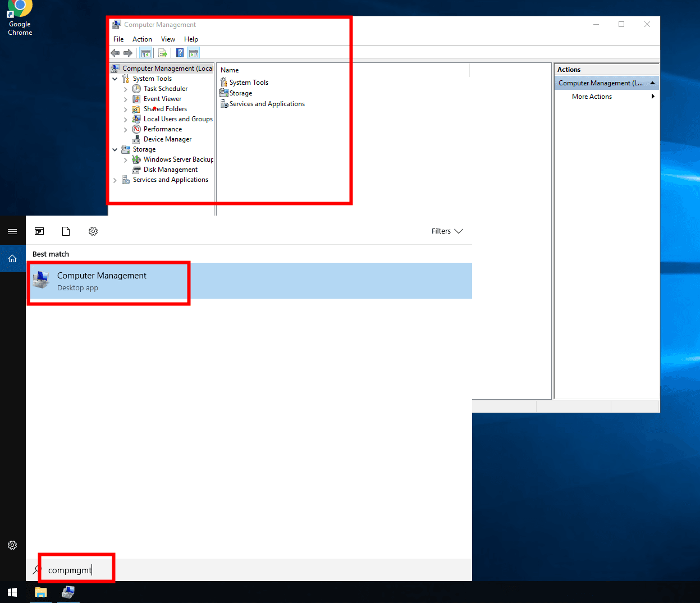Select the Apps filter icon in search
Viewport: 700px width, 603px height.
click(39, 231)
